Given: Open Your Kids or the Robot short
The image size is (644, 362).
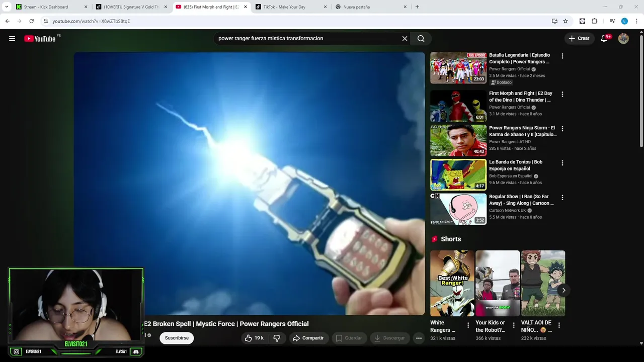Looking at the screenshot, I should pos(498,283).
